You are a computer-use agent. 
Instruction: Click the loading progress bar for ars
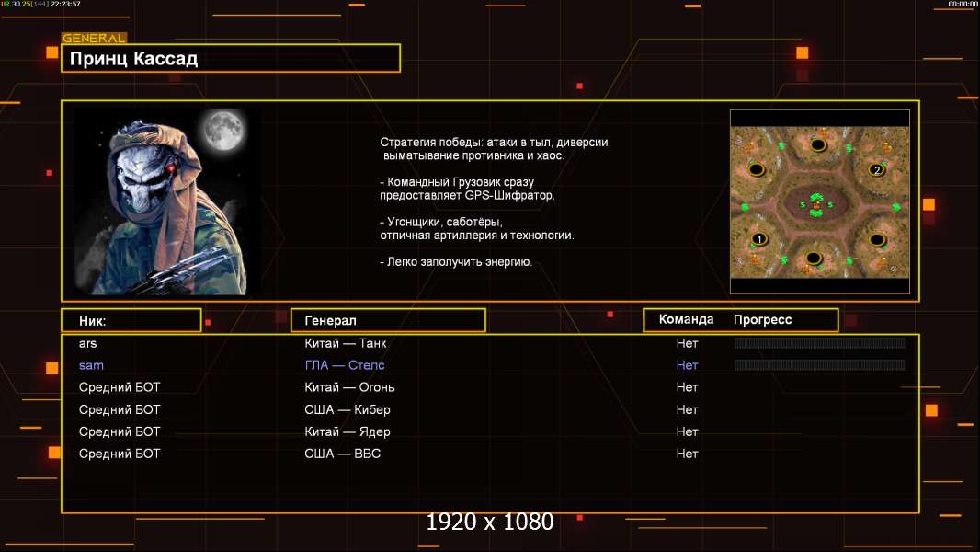coord(820,342)
